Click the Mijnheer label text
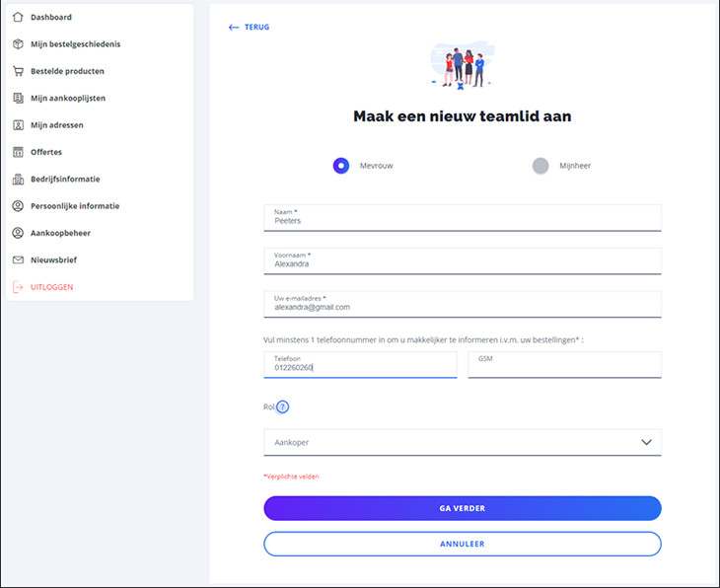Screen dimensions: 720x588 [x=575, y=166]
